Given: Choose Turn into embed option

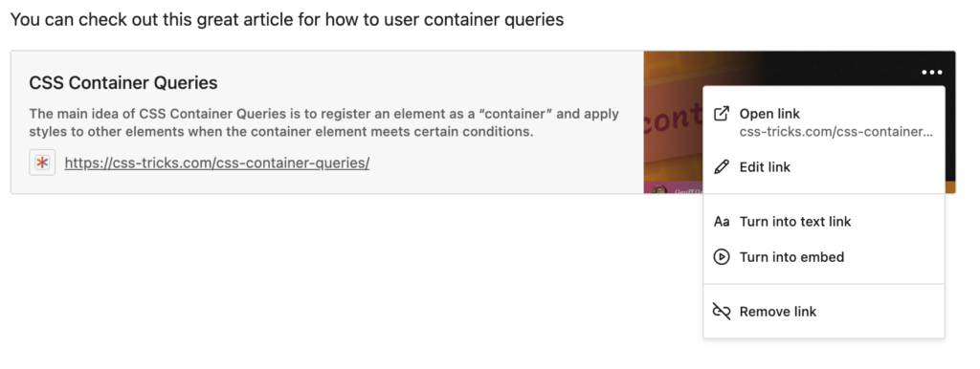Looking at the screenshot, I should point(824,257).
